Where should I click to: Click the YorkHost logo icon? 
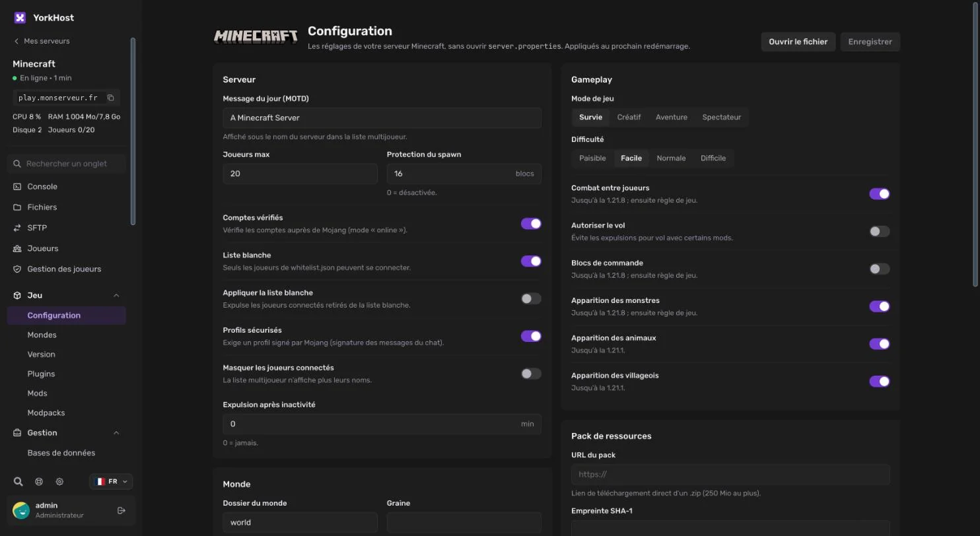tap(20, 18)
